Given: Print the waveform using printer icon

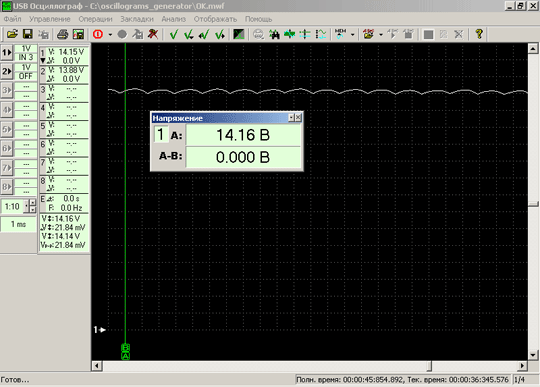Looking at the screenshot, I should pyautogui.click(x=63, y=34).
